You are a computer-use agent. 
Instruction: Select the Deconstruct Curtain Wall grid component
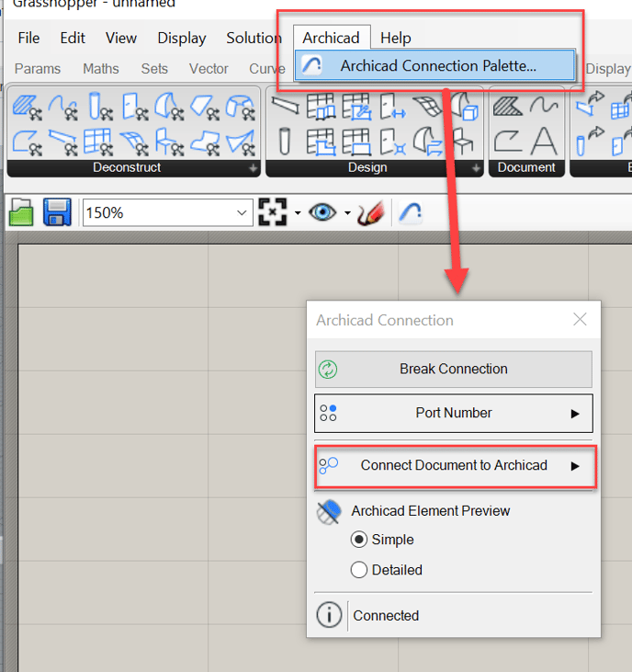98,142
